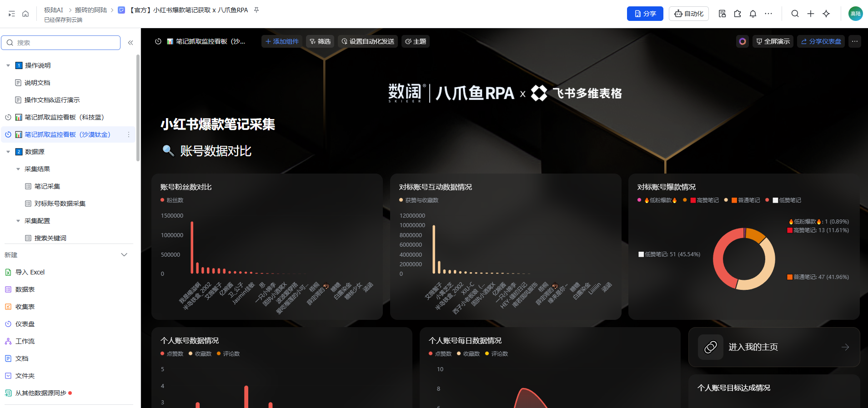Toggle the 粉丝数 legend item
The image size is (868, 408).
tap(172, 200)
